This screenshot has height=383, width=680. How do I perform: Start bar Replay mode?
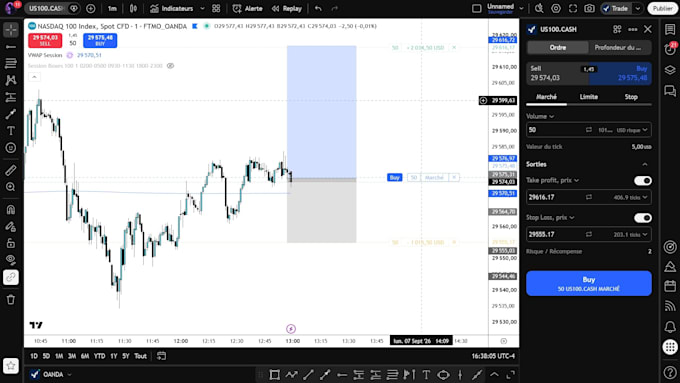287,8
